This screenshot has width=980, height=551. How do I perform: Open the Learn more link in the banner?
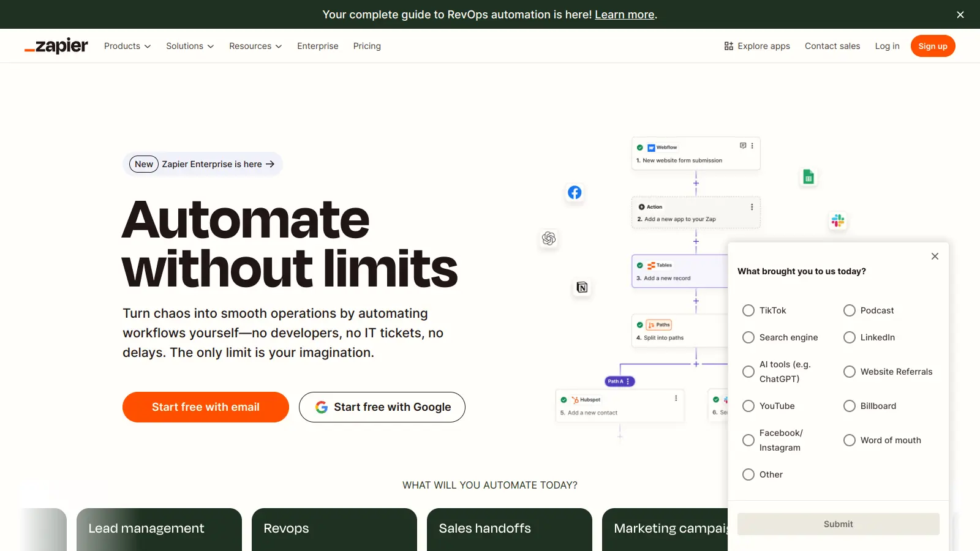624,14
